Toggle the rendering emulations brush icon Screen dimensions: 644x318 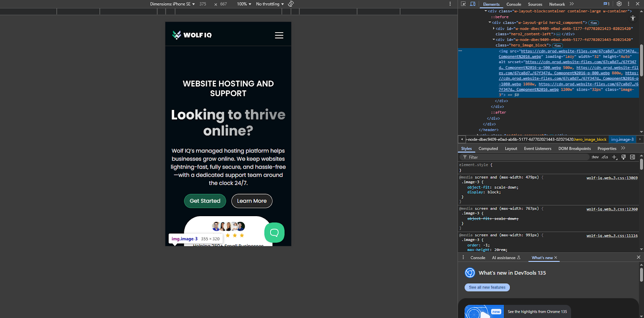click(623, 157)
